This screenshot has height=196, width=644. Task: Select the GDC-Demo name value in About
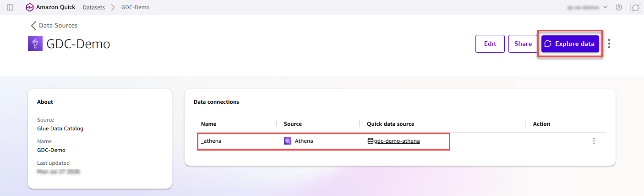(x=51, y=150)
